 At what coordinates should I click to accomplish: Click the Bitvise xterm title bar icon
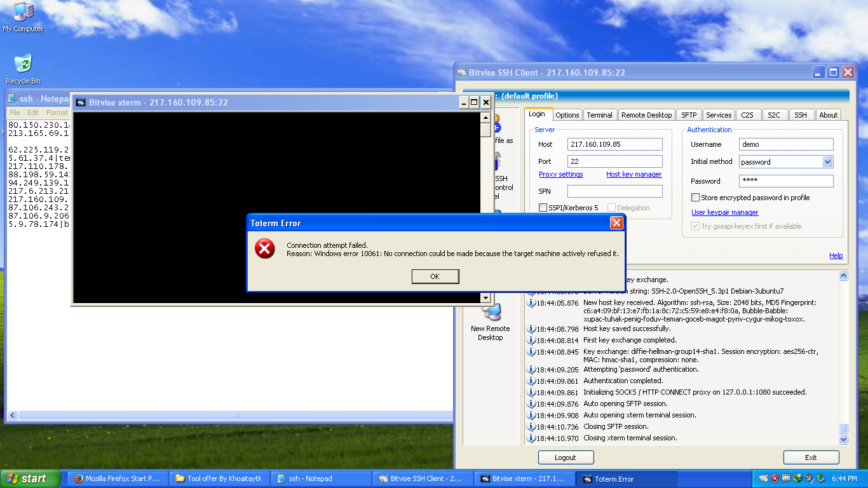81,102
